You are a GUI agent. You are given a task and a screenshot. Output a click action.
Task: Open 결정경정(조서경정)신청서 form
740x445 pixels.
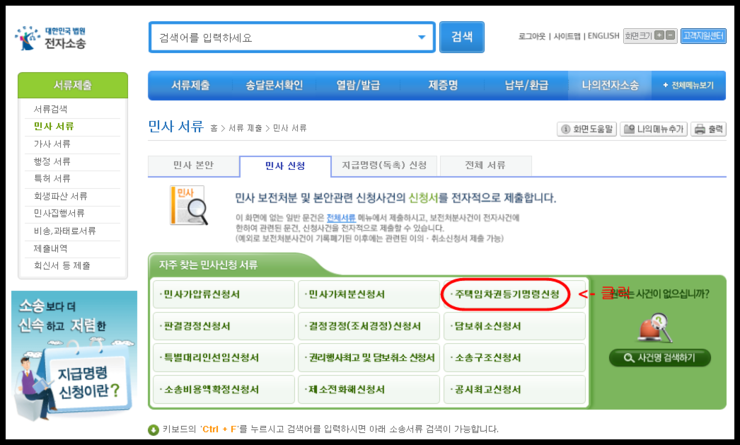pyautogui.click(x=369, y=326)
